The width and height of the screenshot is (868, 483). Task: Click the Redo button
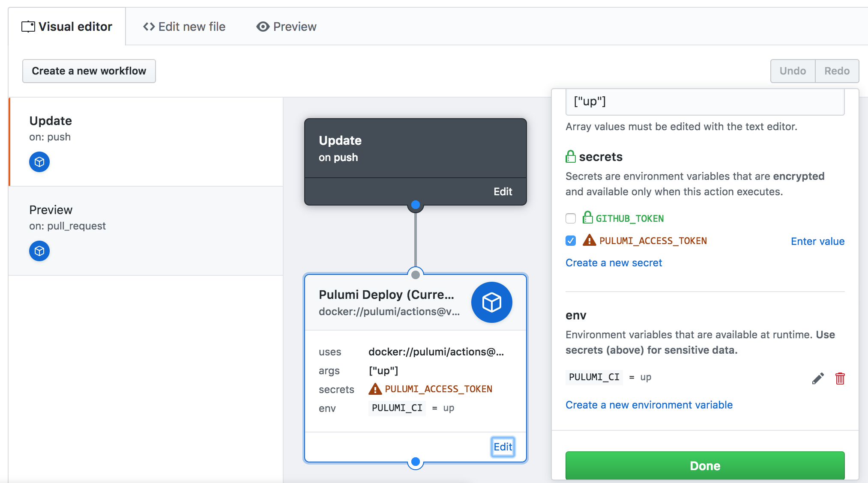[837, 71]
